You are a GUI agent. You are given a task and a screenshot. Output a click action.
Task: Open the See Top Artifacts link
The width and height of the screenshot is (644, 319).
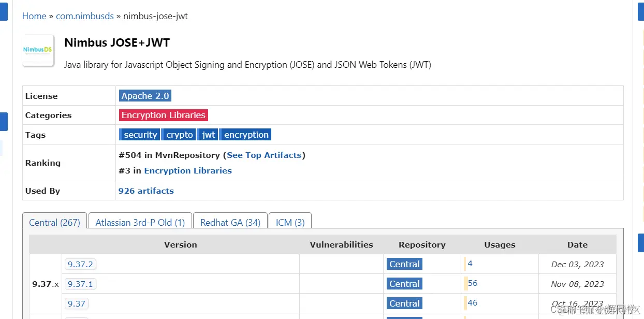[265, 155]
